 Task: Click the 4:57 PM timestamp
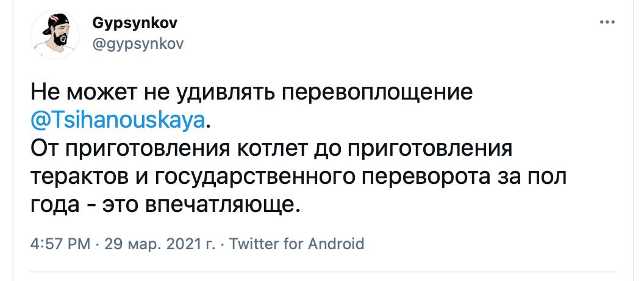[61, 244]
